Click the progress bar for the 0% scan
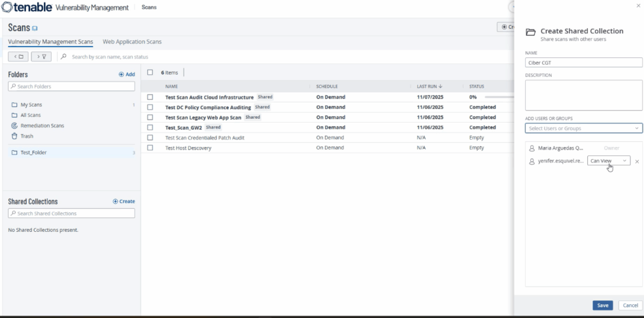The image size is (644, 318). tap(499, 97)
